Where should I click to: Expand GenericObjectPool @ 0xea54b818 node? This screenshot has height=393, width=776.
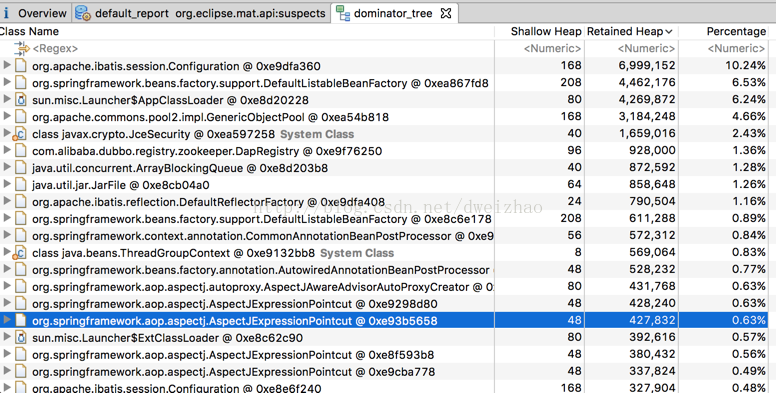[x=7, y=116]
